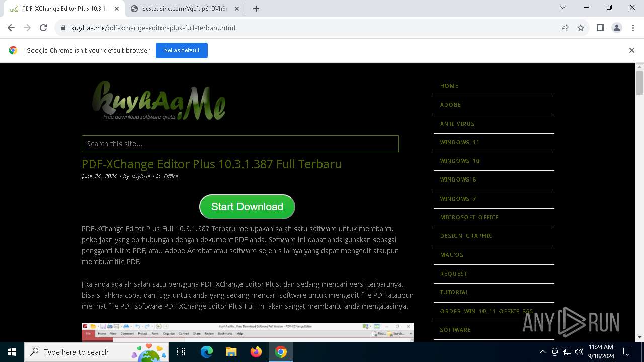Open the Office category link
This screenshot has height=362, width=644.
(x=171, y=176)
